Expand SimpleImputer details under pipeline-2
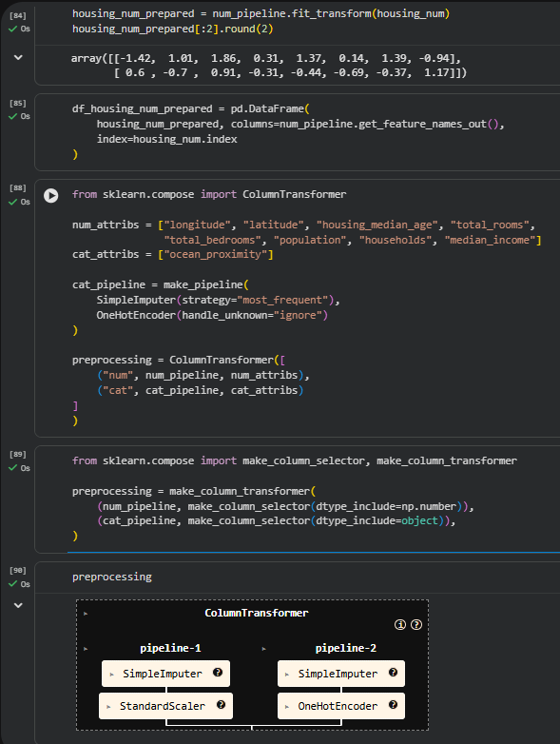 pyautogui.click(x=287, y=675)
